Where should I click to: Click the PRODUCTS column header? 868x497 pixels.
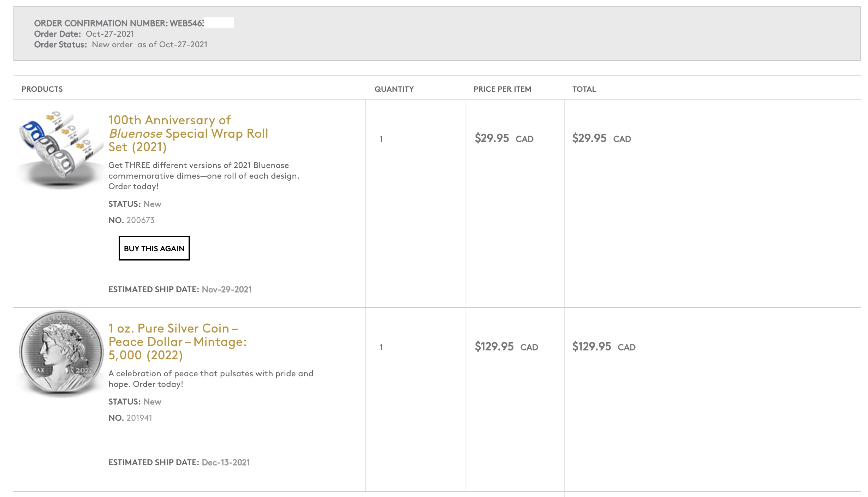click(42, 89)
